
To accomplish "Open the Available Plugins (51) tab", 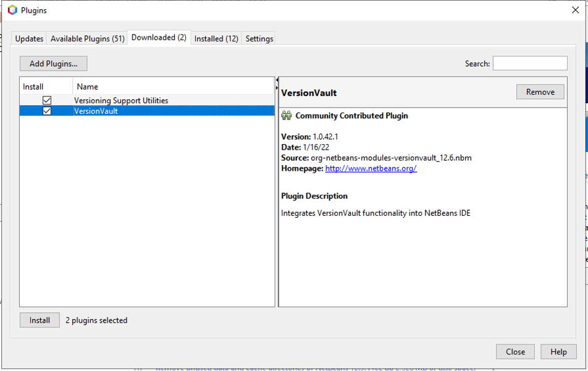I will [87, 38].
